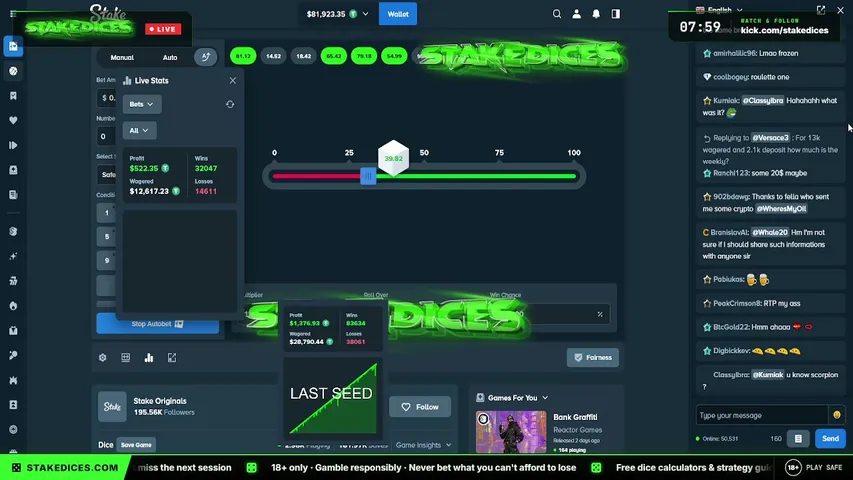Click the 54.99 past result pill
Screen dimensions: 853x480
pyautogui.click(x=394, y=56)
